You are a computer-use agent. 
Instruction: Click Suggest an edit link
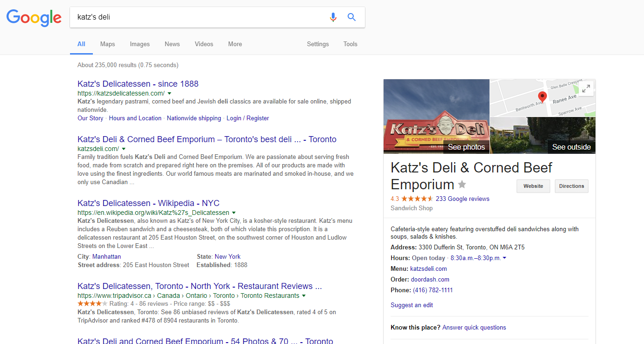(412, 305)
